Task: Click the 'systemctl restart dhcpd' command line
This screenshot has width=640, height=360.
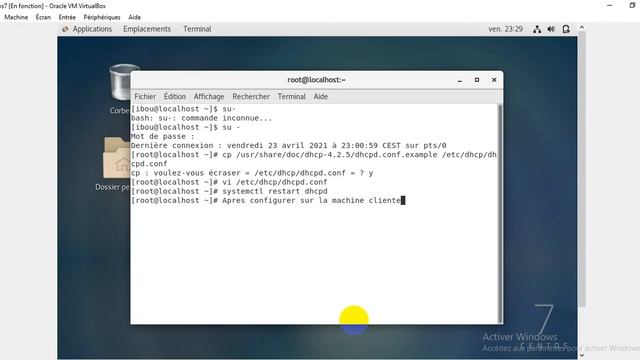Action: click(x=229, y=191)
